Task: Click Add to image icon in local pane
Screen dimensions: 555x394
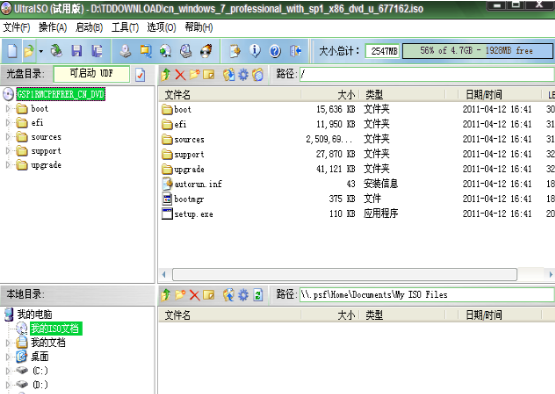Action: click(x=229, y=295)
